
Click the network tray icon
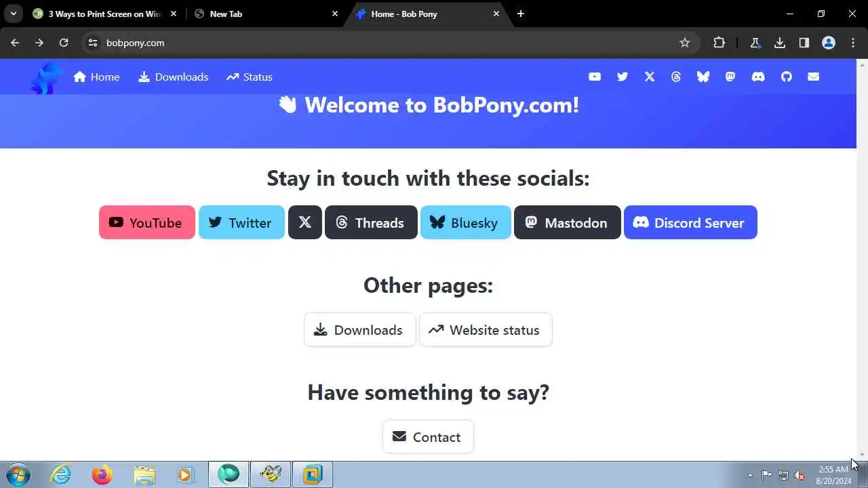783,475
